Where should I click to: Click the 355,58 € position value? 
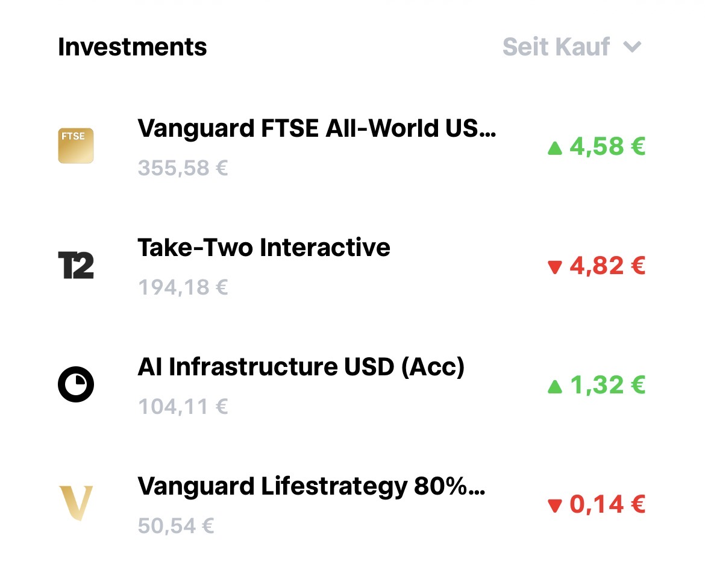coord(183,167)
